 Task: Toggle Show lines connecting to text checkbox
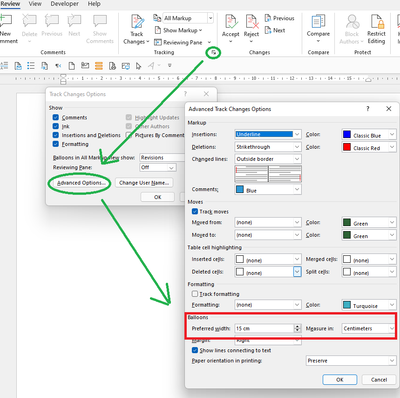[195, 350]
